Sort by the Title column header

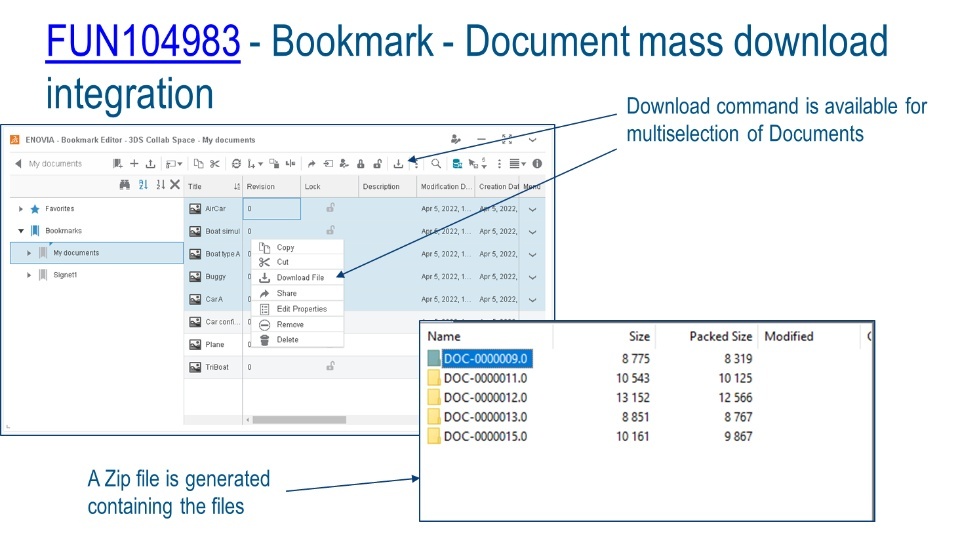(213, 186)
